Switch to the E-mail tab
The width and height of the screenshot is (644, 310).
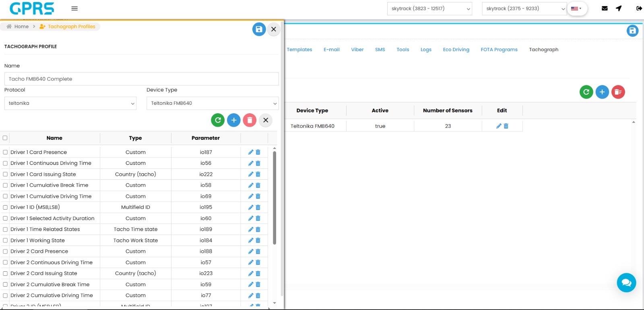[332, 50]
